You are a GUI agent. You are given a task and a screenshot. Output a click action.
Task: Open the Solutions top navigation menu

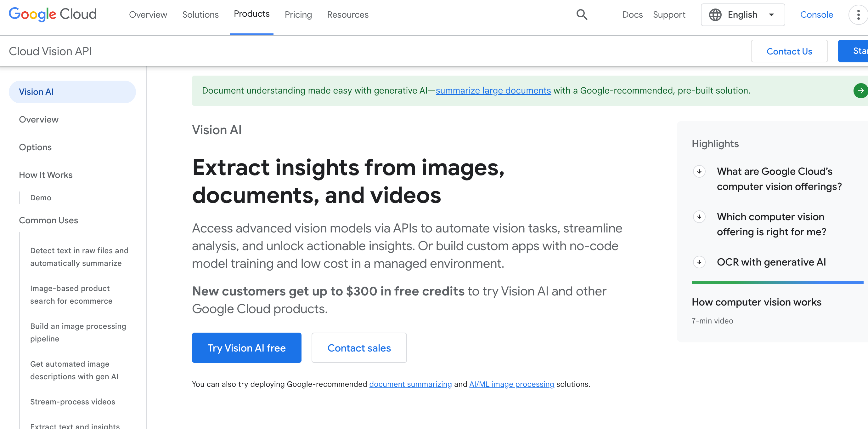(x=200, y=14)
